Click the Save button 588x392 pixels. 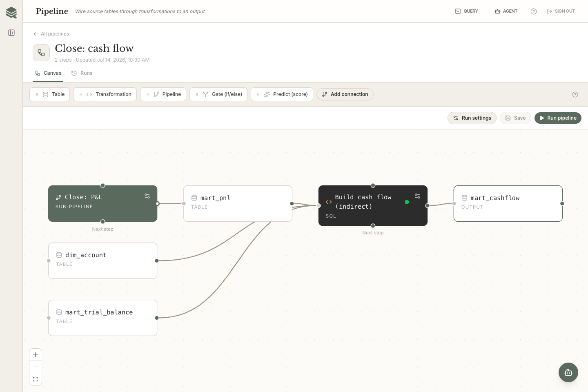[515, 118]
